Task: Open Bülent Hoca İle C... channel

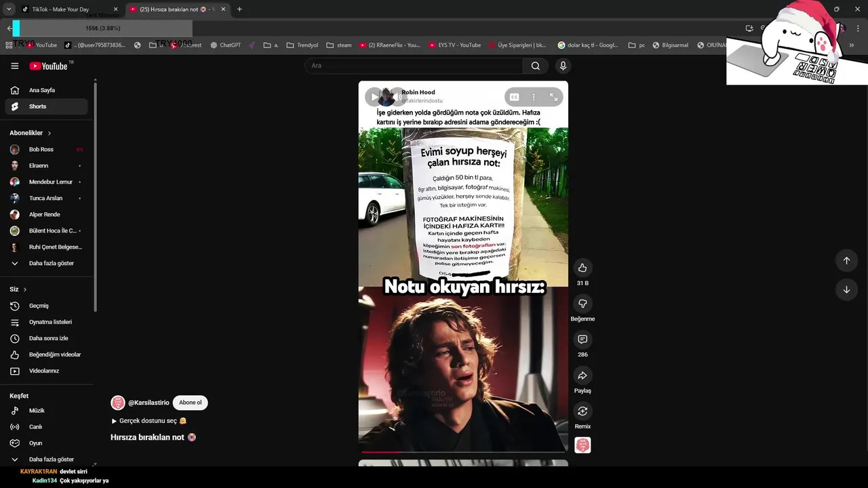Action: coord(46,230)
